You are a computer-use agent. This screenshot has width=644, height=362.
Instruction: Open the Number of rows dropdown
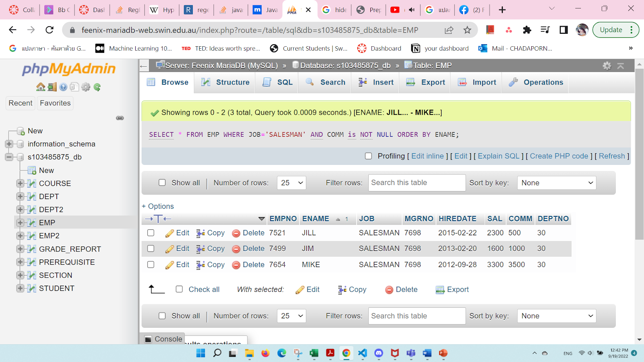291,183
